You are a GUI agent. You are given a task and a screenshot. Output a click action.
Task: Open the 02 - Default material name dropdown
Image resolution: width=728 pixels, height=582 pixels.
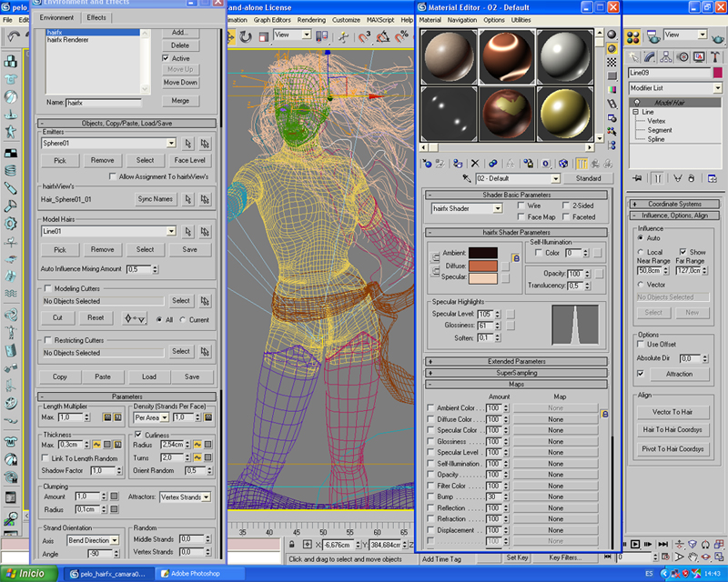tap(556, 178)
